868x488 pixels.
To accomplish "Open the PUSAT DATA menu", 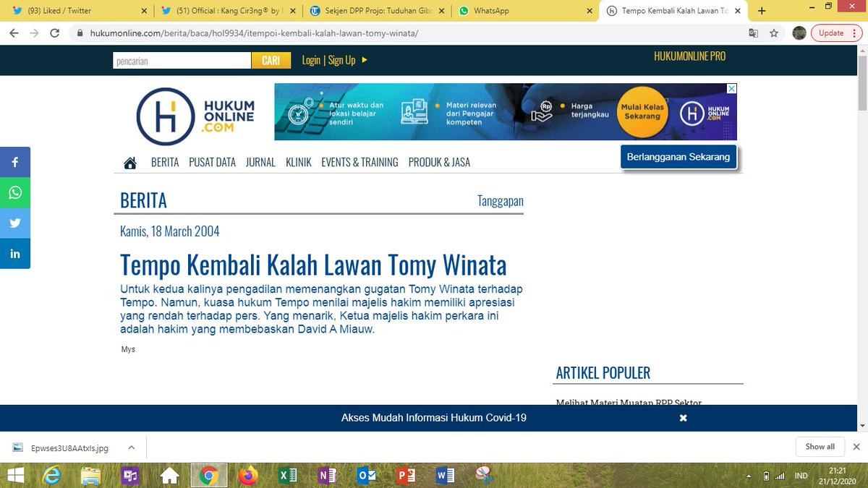I will [213, 163].
